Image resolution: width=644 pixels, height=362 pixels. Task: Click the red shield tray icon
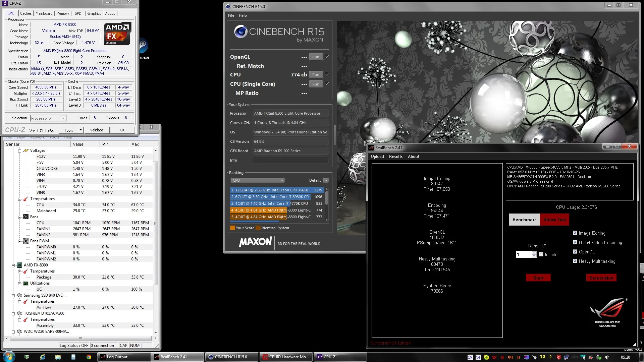[559, 357]
